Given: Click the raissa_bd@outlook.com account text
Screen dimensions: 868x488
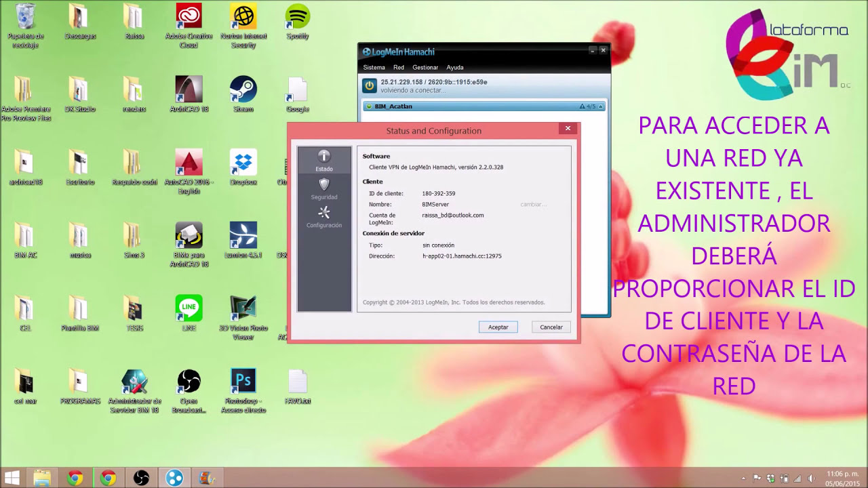Looking at the screenshot, I should tap(453, 216).
